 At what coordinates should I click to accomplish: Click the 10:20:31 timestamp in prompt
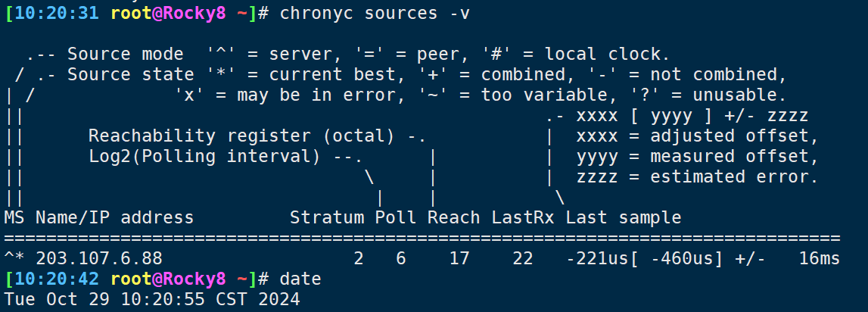click(57, 14)
